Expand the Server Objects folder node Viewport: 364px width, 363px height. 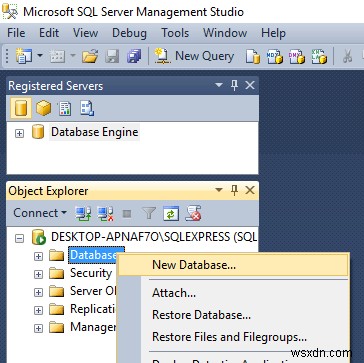click(x=39, y=292)
